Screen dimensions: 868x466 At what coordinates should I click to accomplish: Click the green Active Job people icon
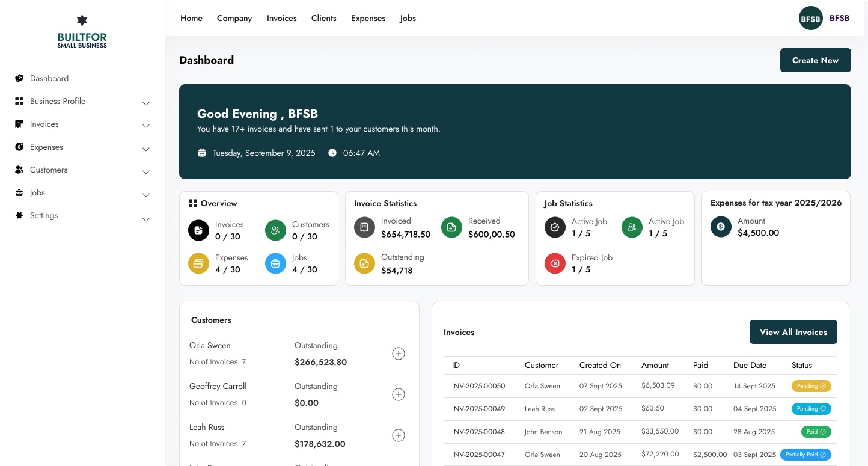[632, 227]
